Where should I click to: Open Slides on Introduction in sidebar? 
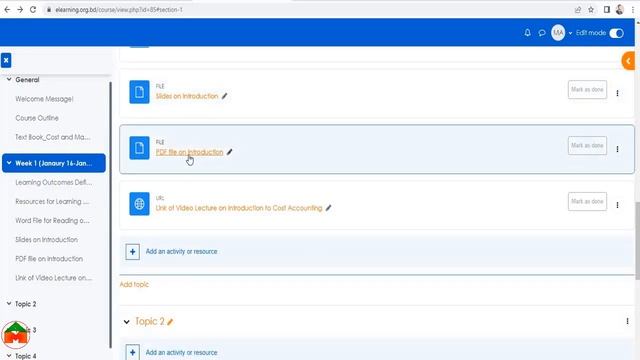pos(46,240)
